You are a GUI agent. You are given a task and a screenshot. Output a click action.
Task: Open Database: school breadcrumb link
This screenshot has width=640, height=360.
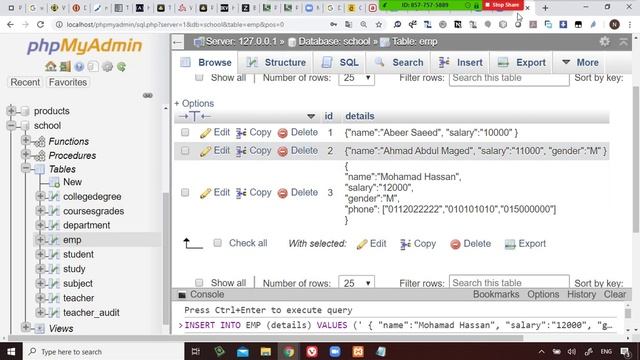[334, 42]
